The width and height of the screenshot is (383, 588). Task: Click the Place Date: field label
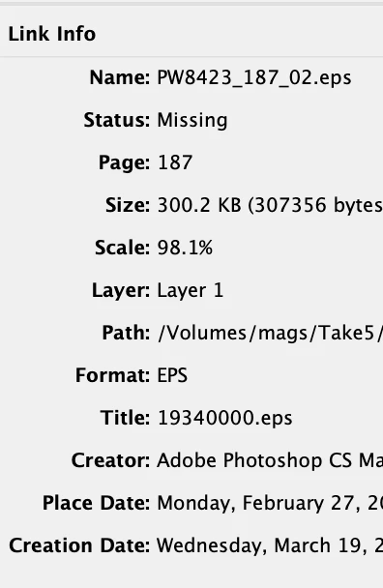point(96,503)
